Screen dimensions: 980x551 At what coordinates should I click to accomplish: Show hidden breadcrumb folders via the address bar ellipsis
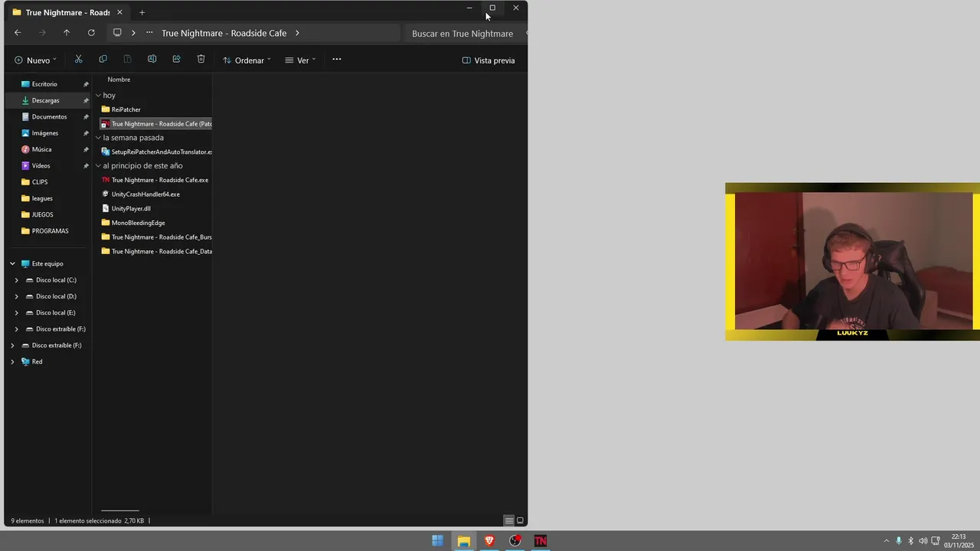pos(149,33)
